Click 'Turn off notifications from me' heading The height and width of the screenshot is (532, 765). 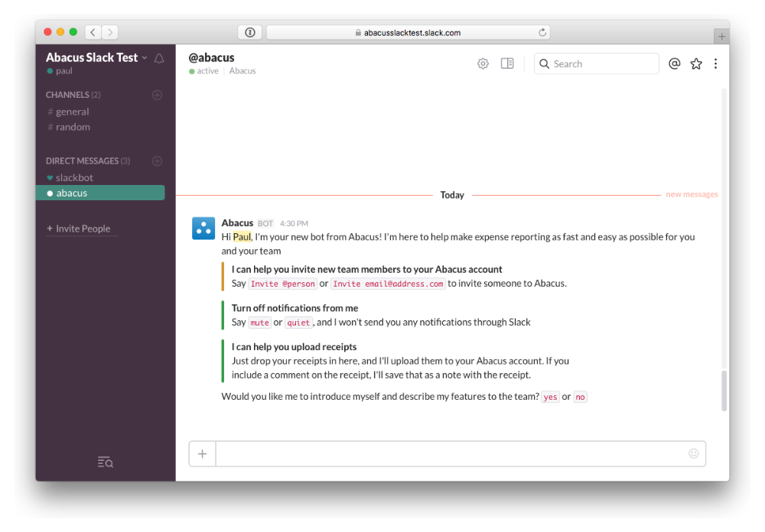pos(295,308)
